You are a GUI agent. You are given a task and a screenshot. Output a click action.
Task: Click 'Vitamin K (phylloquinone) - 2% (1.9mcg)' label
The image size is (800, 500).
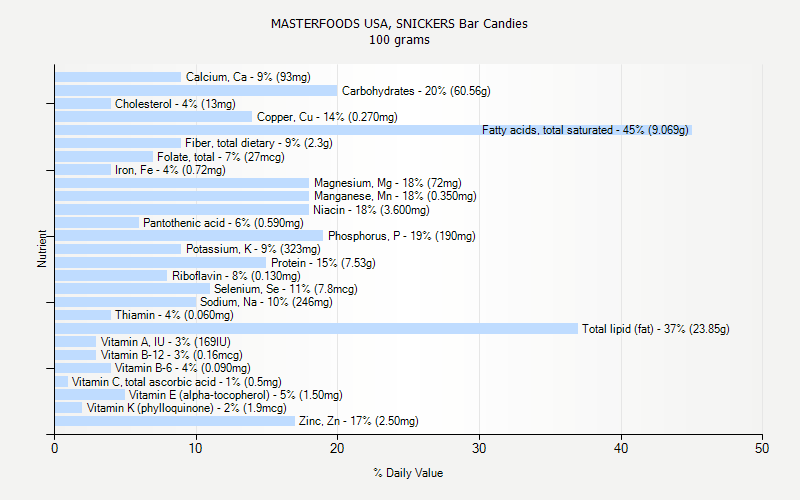(187, 408)
